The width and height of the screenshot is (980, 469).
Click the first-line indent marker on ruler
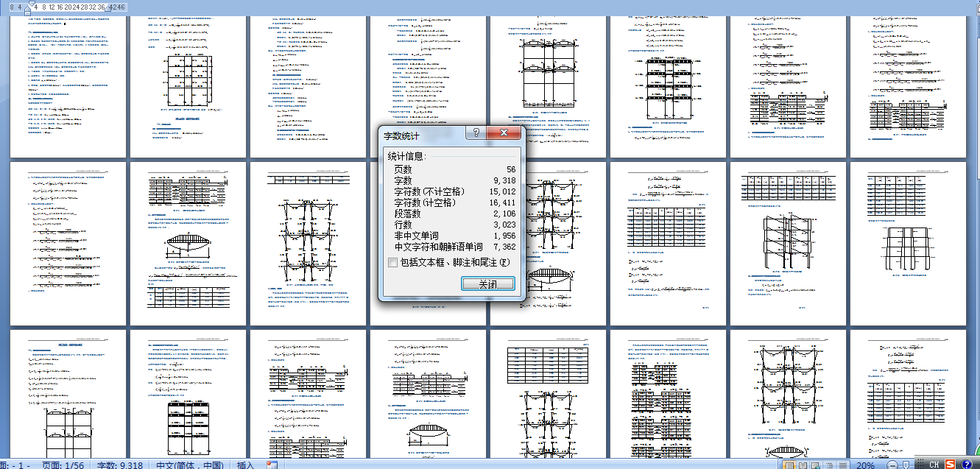[32, 3]
